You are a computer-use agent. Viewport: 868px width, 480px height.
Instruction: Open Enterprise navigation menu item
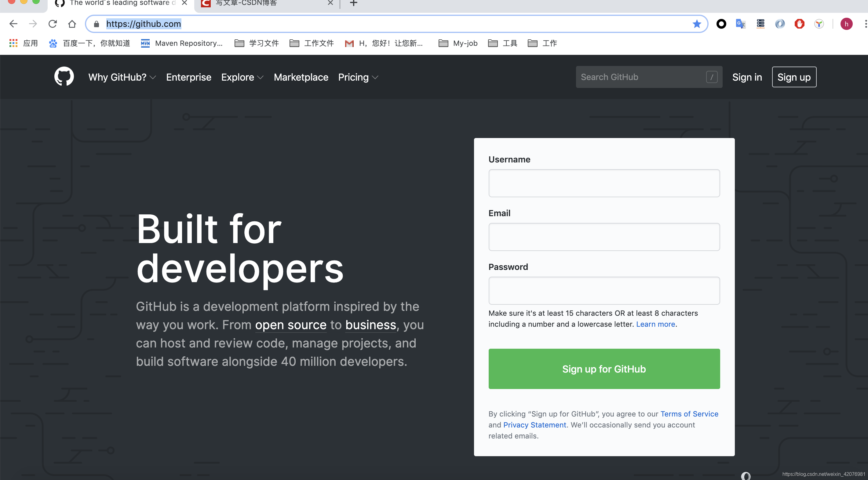click(x=188, y=77)
